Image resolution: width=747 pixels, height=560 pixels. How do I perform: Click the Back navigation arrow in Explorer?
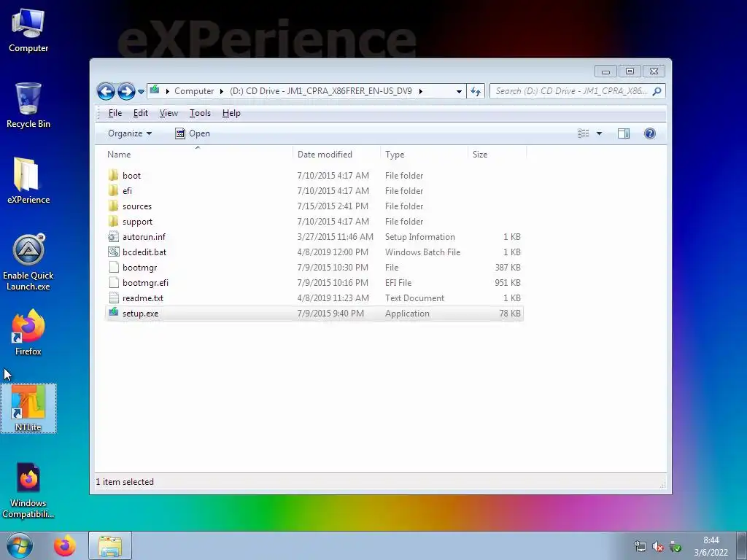(x=106, y=91)
